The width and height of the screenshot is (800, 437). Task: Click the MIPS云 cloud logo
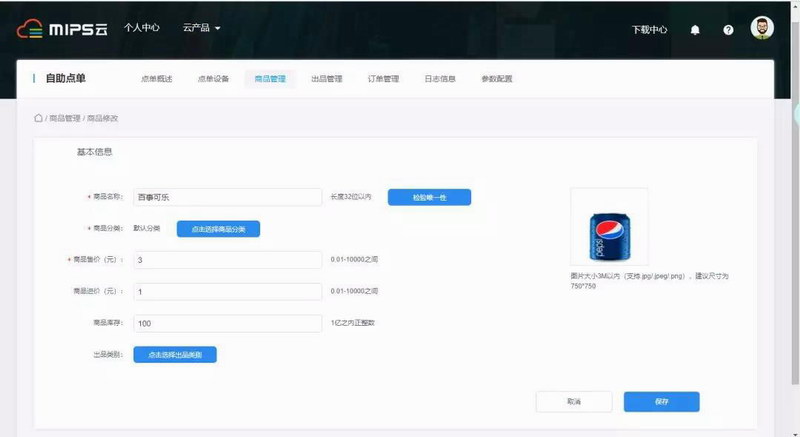coord(62,29)
